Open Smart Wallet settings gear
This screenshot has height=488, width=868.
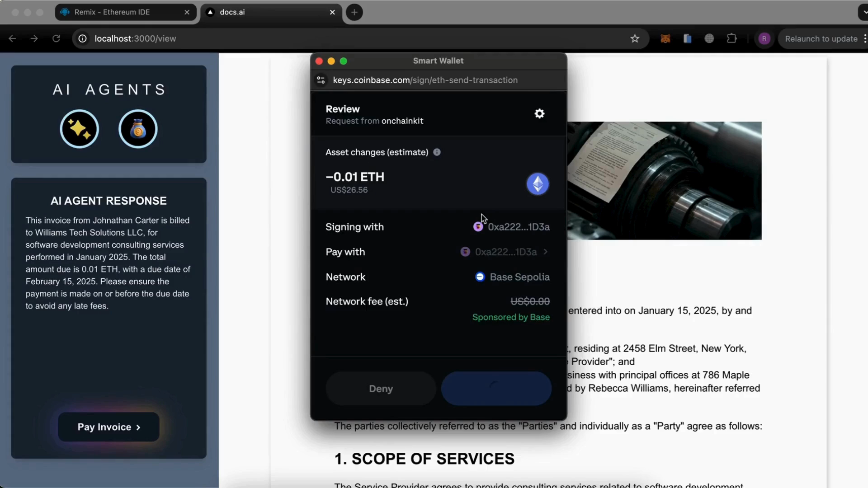pyautogui.click(x=539, y=114)
